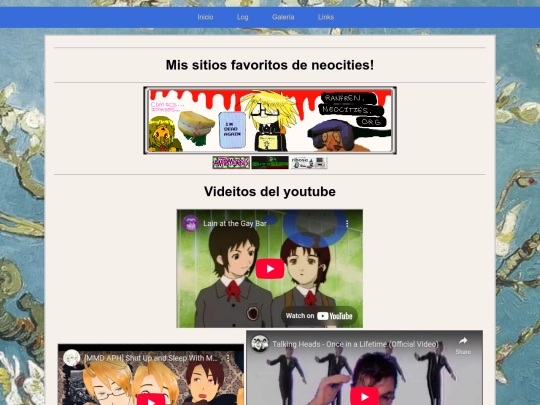Open the Lain at the Gay Bar title

[235, 224]
